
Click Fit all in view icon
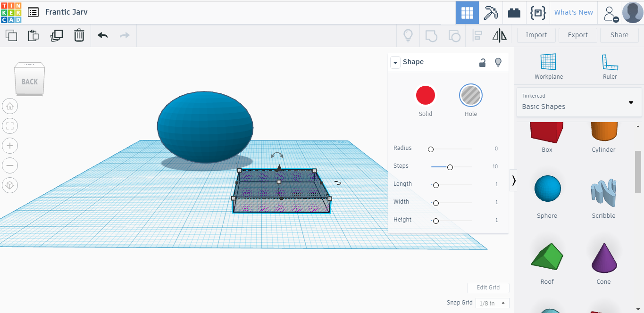pos(10,126)
